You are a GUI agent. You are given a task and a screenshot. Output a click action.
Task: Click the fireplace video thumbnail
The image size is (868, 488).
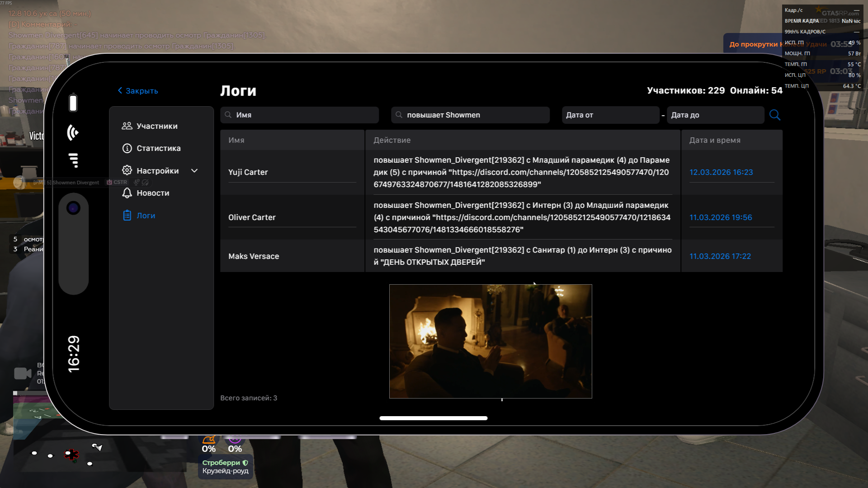(491, 341)
